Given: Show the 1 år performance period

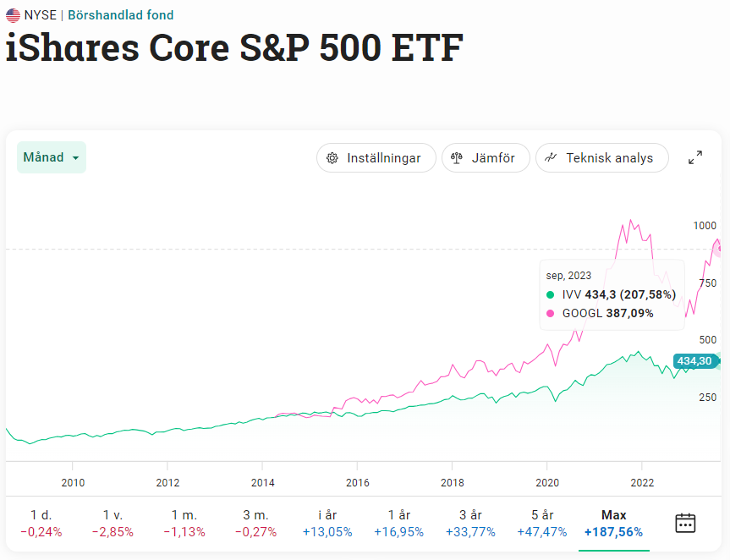Looking at the screenshot, I should tap(398, 523).
